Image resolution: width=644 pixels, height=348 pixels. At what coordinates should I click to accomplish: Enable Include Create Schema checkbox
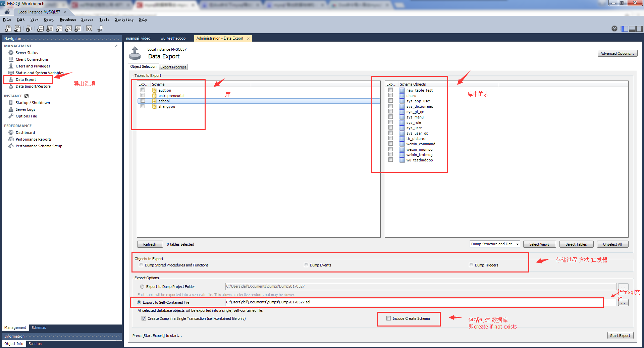388,318
